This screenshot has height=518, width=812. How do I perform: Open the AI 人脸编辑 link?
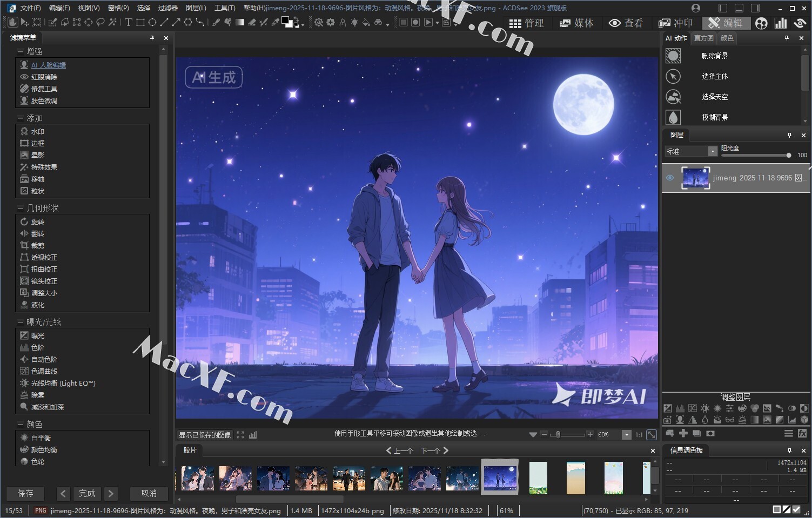click(x=48, y=65)
